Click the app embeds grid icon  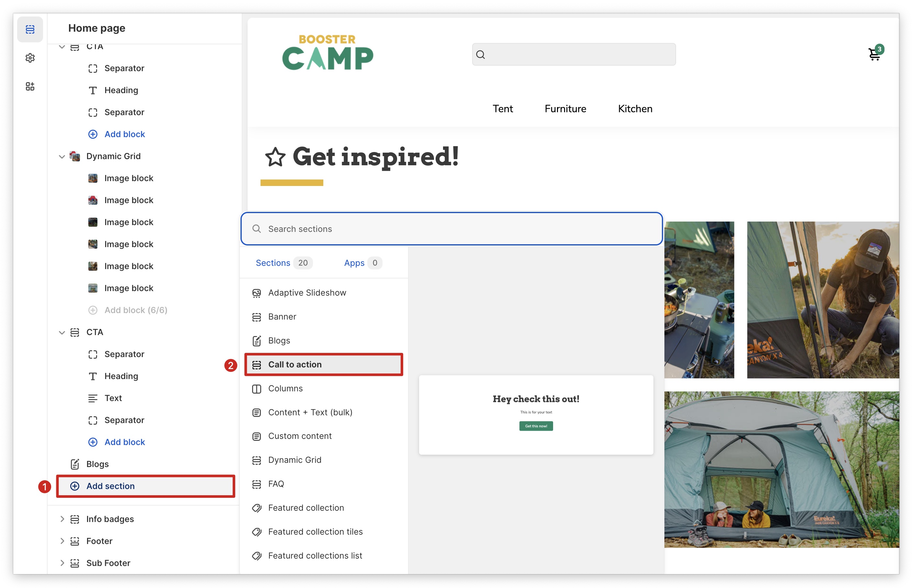tap(30, 86)
